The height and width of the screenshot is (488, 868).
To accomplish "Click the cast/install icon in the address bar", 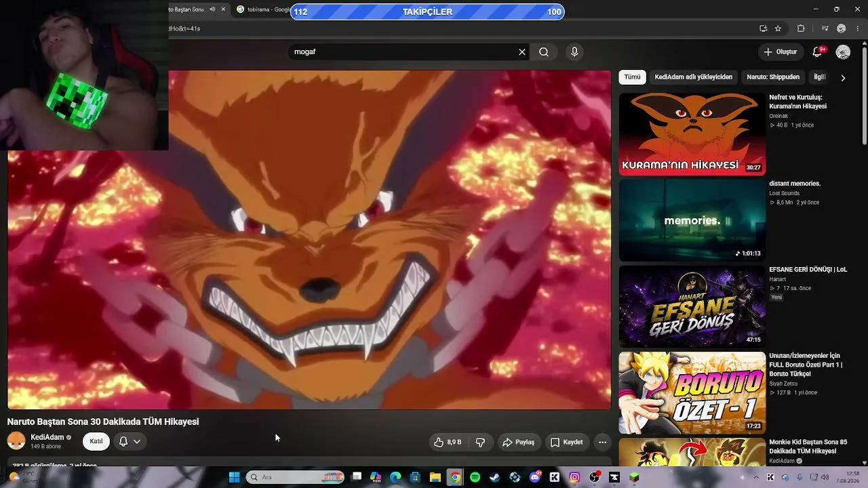I will tap(764, 28).
